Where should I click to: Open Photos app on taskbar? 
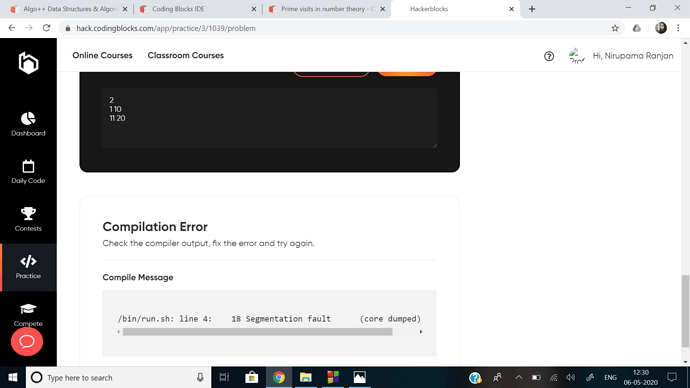click(x=360, y=377)
